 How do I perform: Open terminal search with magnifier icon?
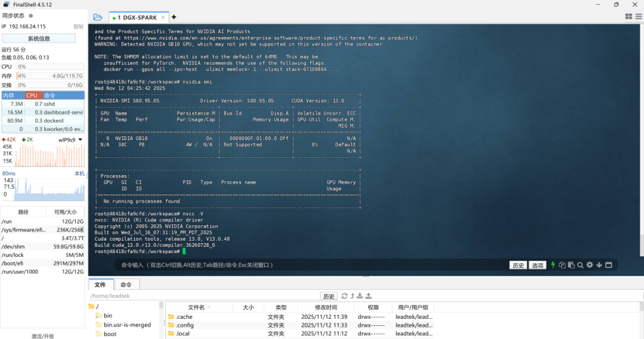pos(580,265)
